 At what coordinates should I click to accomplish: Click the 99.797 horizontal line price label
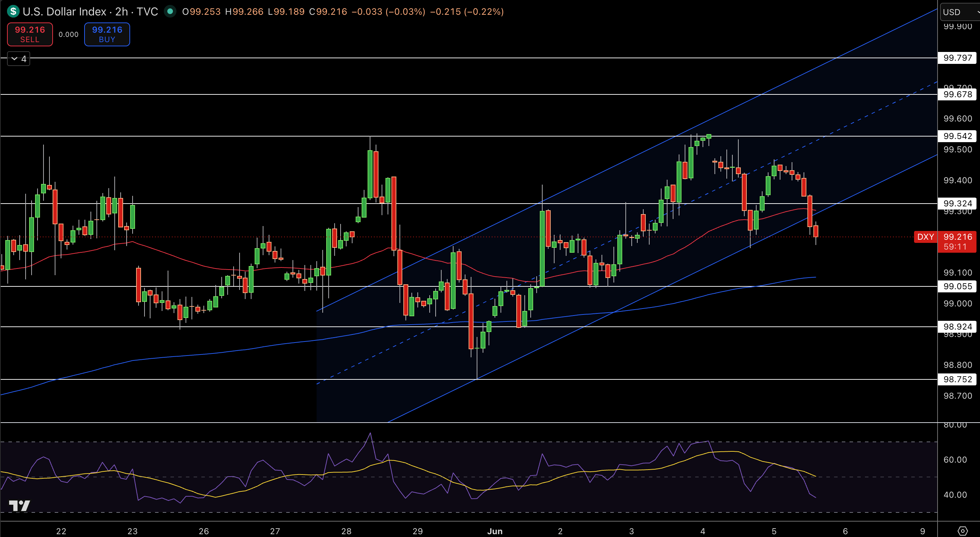coord(958,58)
